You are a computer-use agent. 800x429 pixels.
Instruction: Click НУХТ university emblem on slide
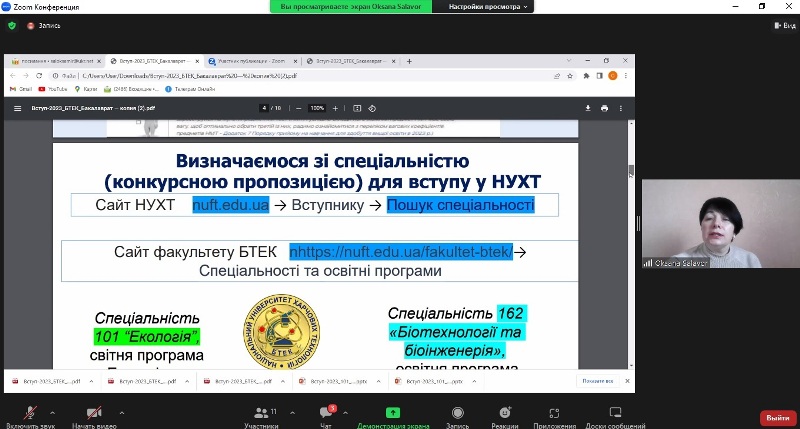click(282, 332)
